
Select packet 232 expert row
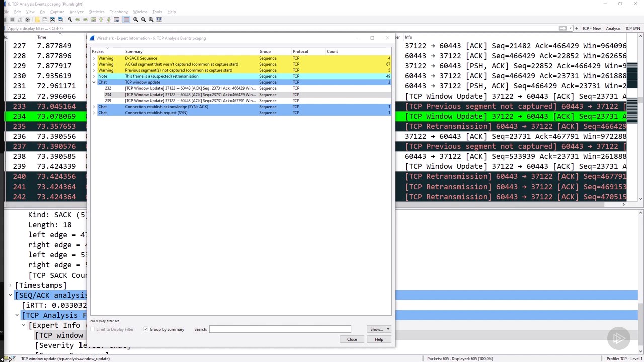[x=240, y=88]
